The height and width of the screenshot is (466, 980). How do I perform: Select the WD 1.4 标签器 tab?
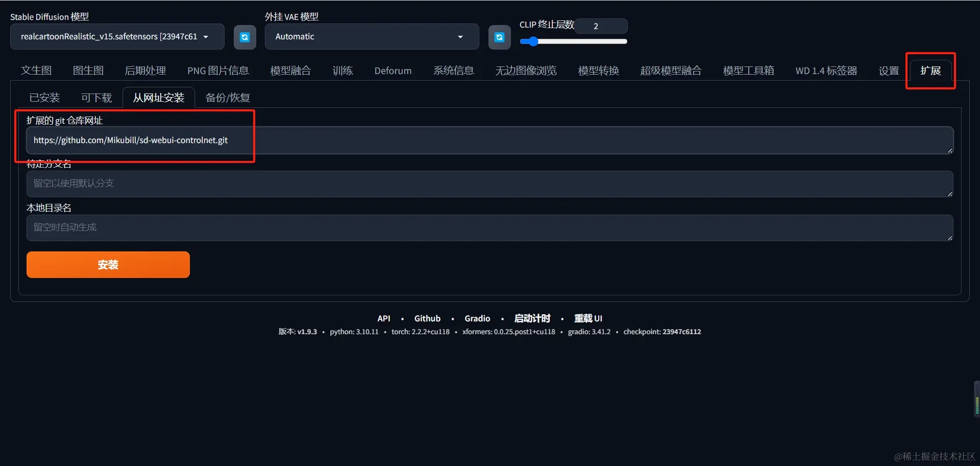click(826, 71)
